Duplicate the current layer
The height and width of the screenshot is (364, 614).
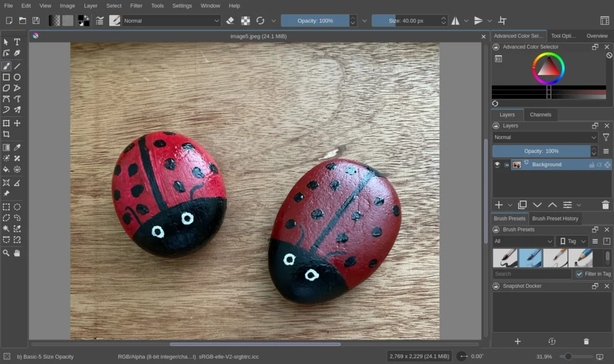pos(522,205)
